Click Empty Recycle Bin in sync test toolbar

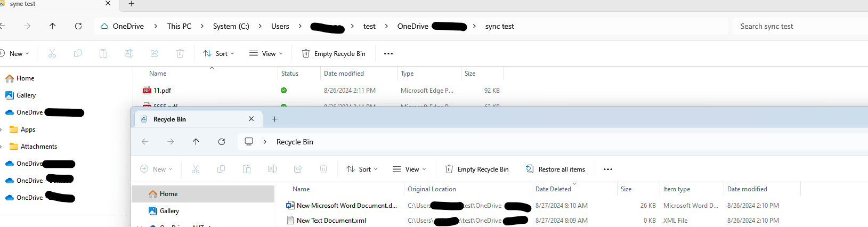(334, 53)
